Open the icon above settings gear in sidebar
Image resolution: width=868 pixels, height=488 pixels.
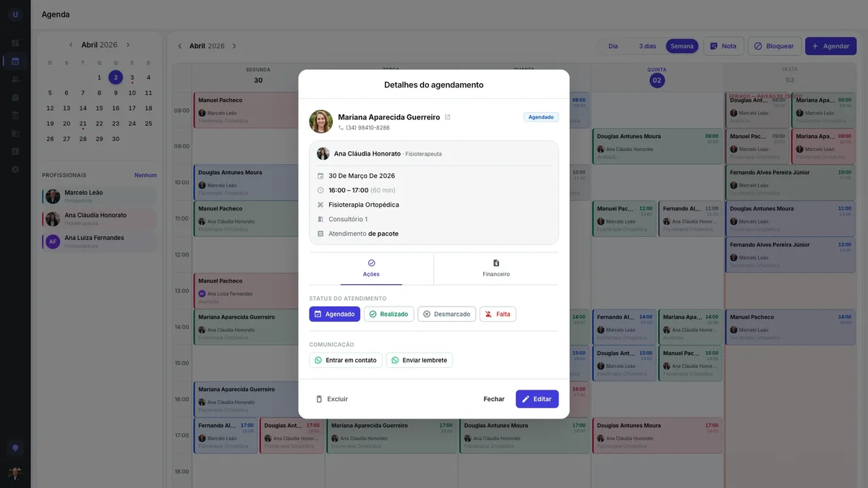coord(15,151)
